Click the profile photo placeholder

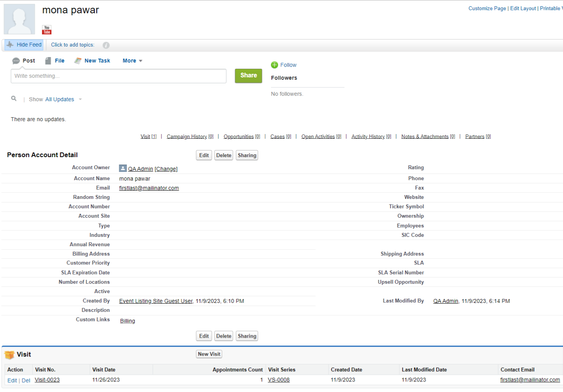point(19,19)
